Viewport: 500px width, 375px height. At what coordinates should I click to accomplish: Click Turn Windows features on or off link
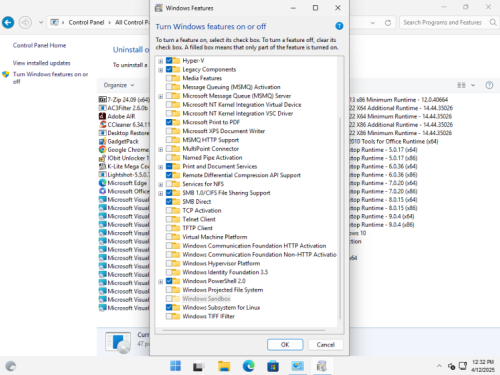[50, 78]
